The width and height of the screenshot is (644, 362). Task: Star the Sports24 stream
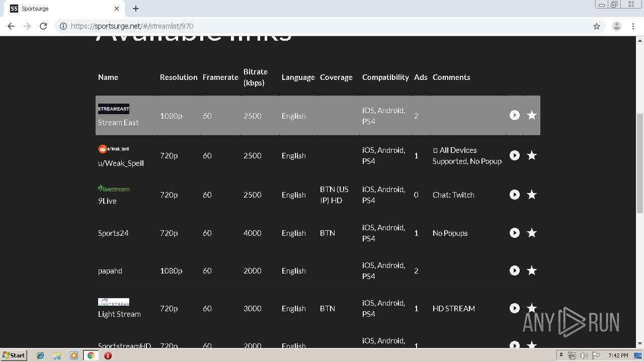click(531, 233)
